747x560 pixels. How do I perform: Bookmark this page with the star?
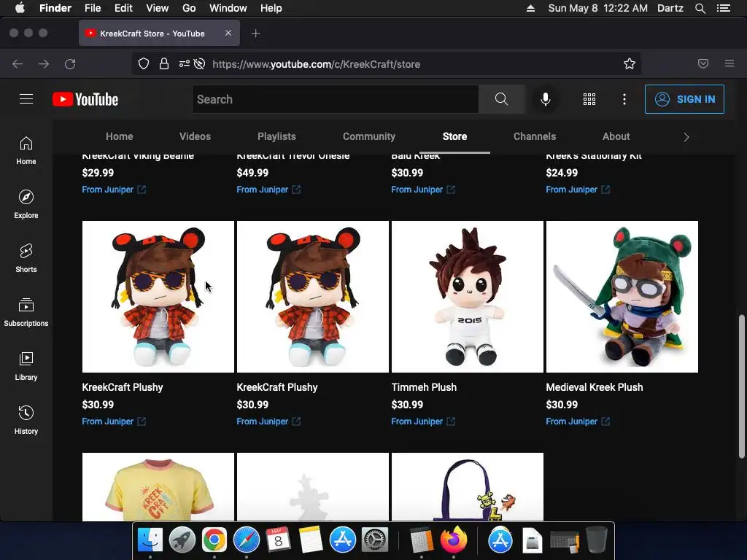pos(630,64)
